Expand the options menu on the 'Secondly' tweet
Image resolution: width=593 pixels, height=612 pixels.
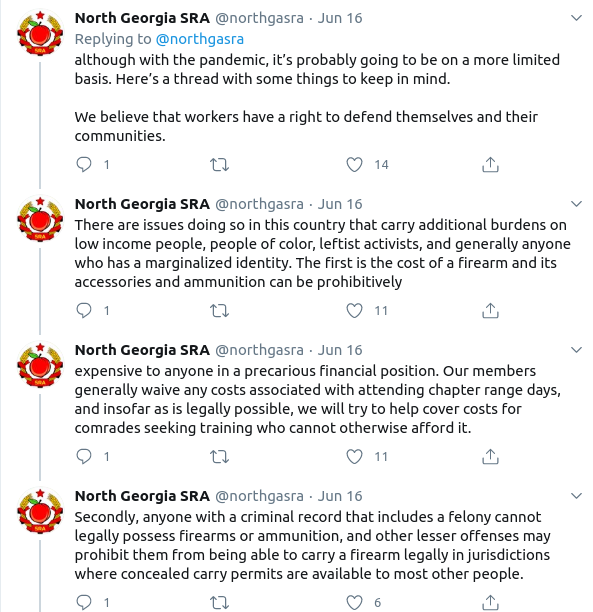tap(576, 496)
